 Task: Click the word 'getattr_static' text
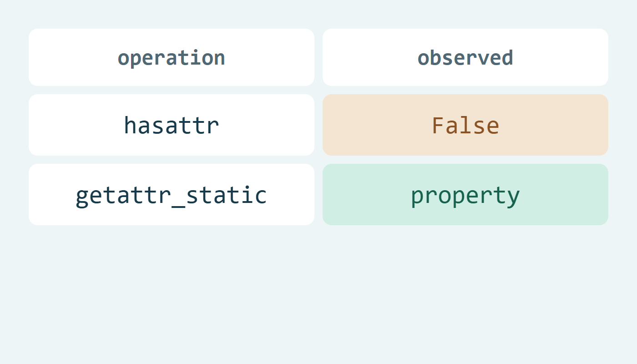click(x=172, y=195)
